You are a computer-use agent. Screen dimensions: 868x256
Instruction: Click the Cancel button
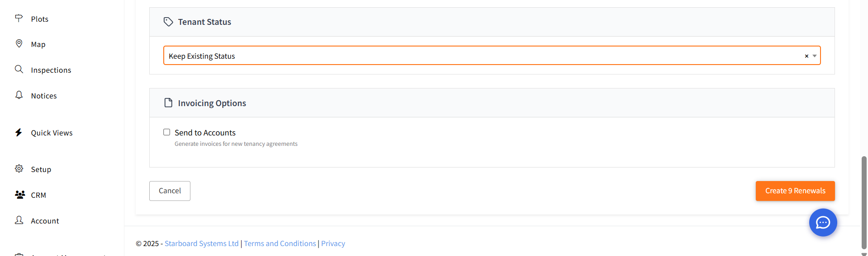coord(170,191)
